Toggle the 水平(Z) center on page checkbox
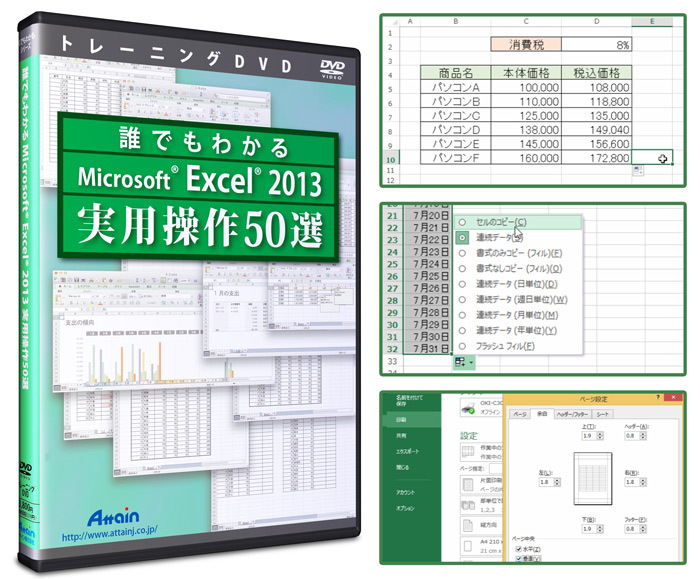Viewport: 700px width, 579px height. click(519, 549)
